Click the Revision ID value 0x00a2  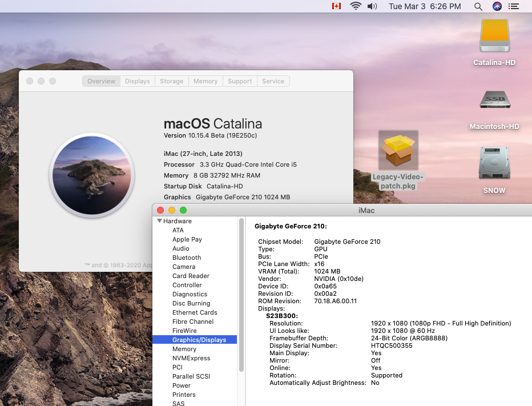[x=325, y=294]
